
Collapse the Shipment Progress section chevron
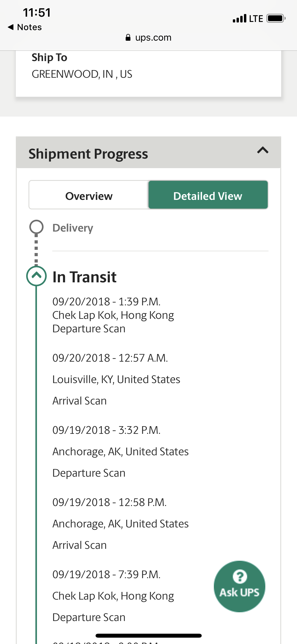pyautogui.click(x=263, y=150)
